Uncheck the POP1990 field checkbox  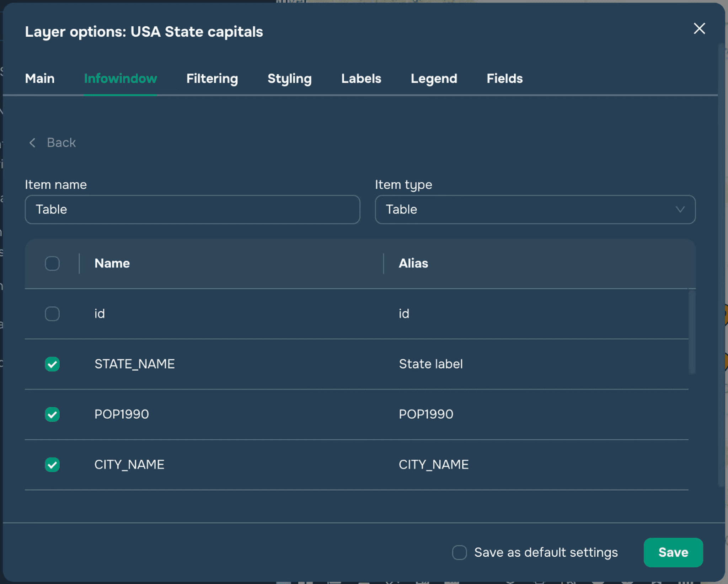point(52,414)
